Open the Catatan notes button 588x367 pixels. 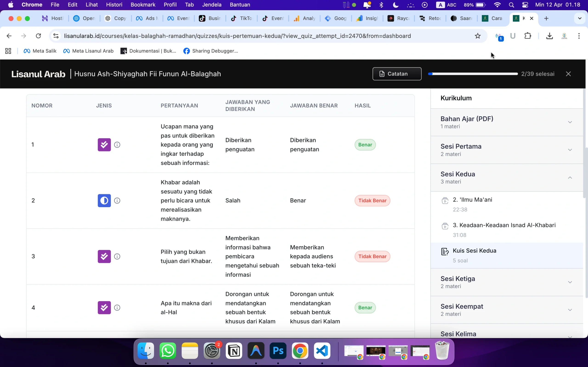click(397, 74)
